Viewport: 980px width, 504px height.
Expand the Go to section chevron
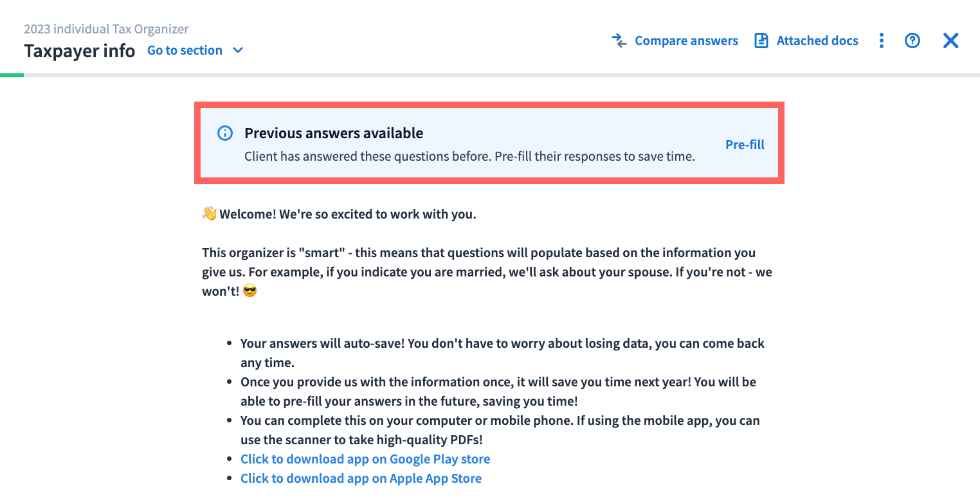coord(238,50)
